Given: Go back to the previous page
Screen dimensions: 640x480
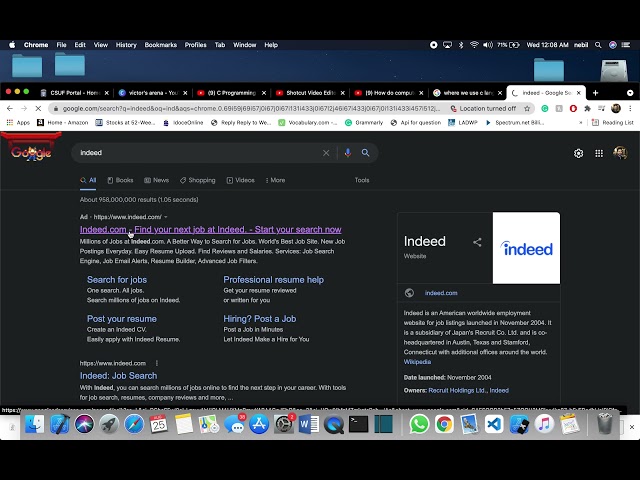Looking at the screenshot, I should (10, 109).
